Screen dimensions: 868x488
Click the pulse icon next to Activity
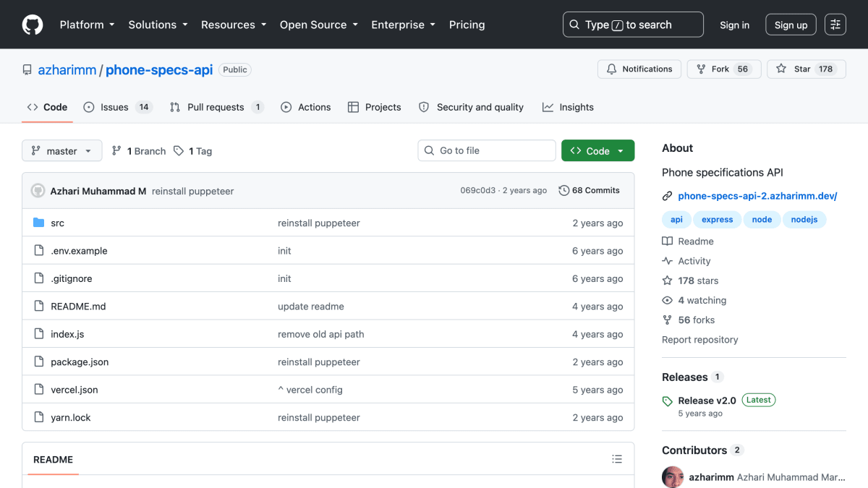pos(668,261)
